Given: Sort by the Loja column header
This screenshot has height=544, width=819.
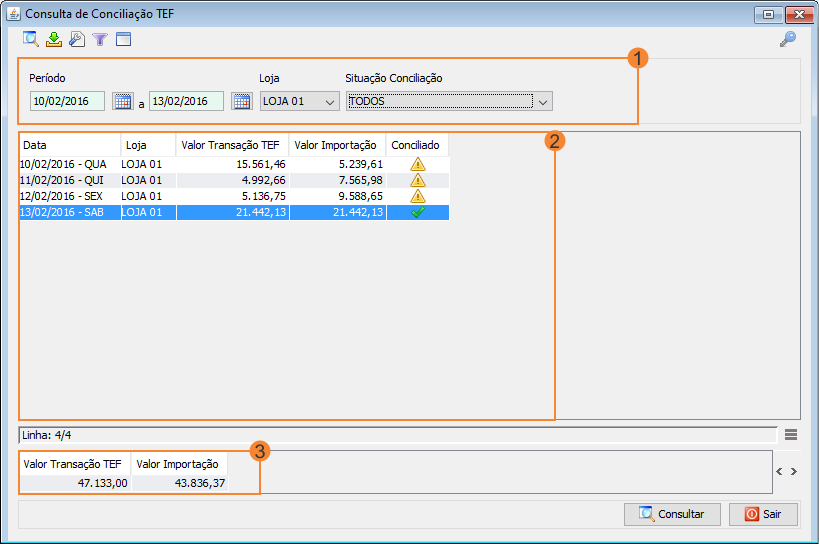Looking at the screenshot, I should pos(148,145).
